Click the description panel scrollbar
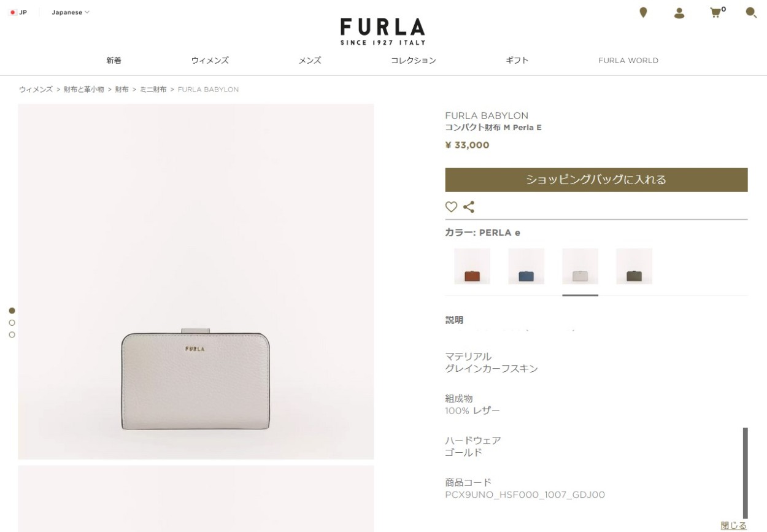The image size is (767, 532). coord(746,473)
